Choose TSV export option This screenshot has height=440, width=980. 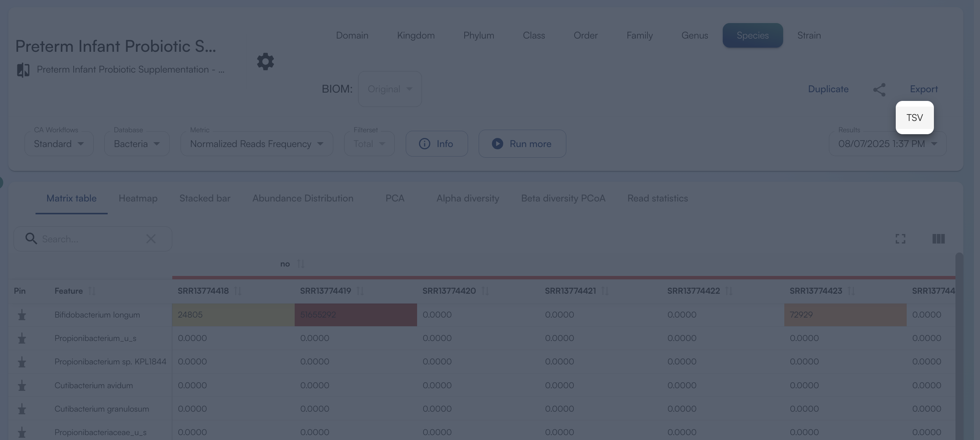click(x=914, y=118)
